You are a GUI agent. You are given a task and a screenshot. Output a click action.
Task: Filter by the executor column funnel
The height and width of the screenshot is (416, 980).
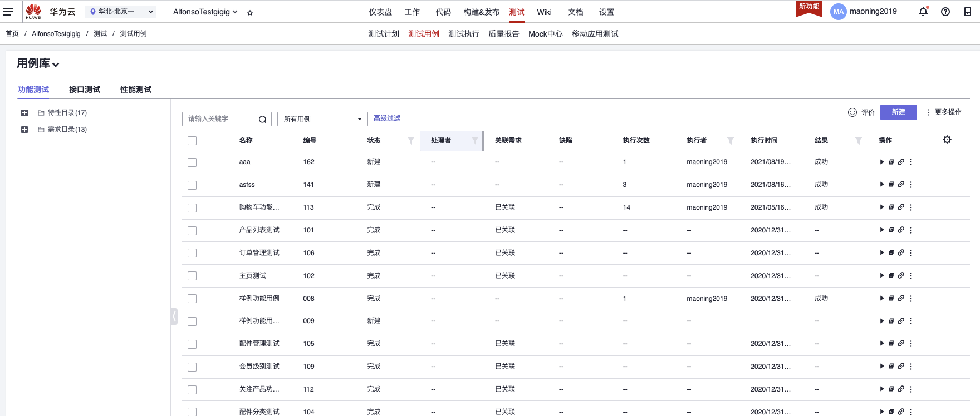pos(731,141)
